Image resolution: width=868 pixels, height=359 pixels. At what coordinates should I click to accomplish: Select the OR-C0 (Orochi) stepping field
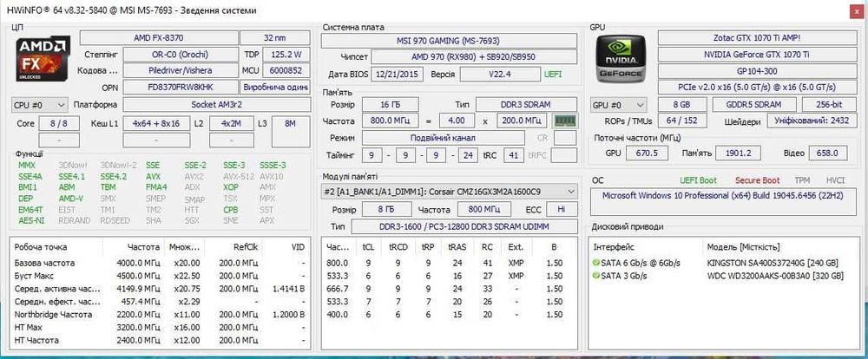pos(180,55)
